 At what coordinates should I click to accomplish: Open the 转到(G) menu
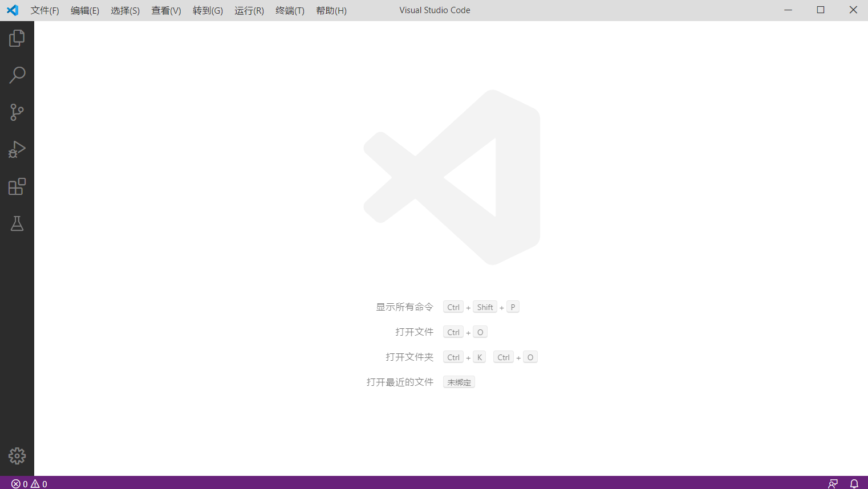click(208, 11)
